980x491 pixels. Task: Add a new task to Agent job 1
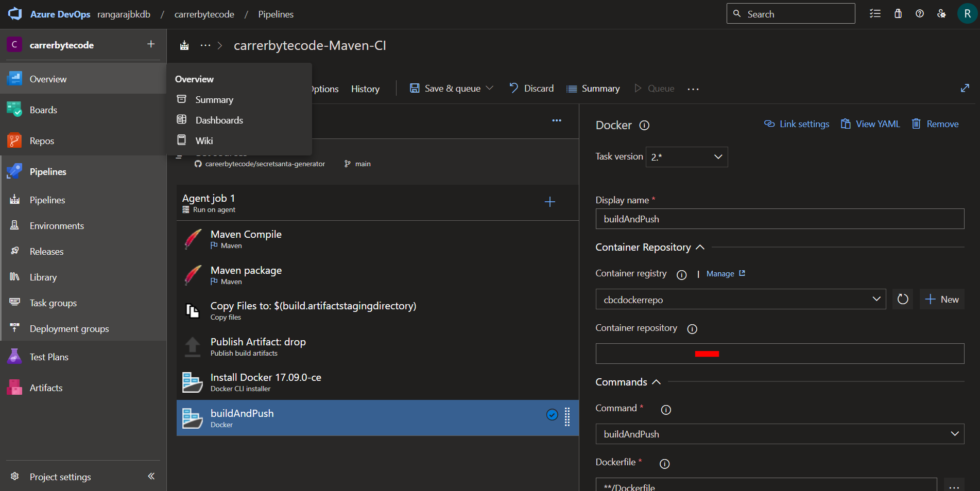549,202
